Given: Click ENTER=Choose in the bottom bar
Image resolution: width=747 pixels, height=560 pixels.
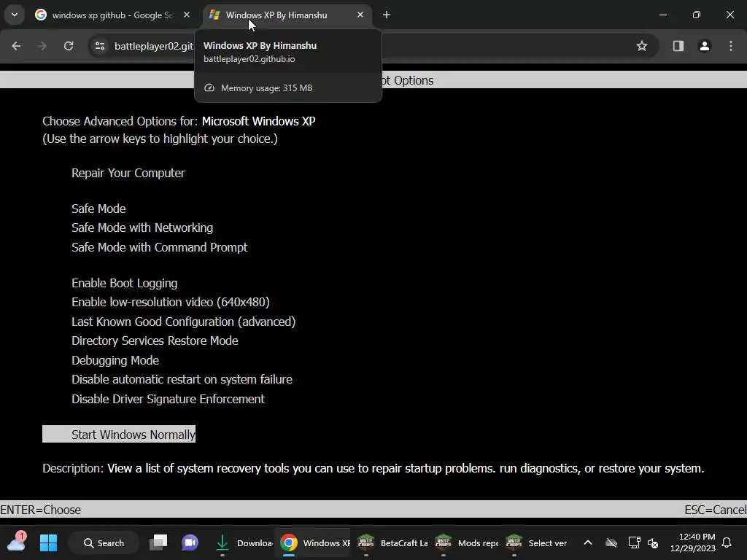Looking at the screenshot, I should tap(41, 510).
